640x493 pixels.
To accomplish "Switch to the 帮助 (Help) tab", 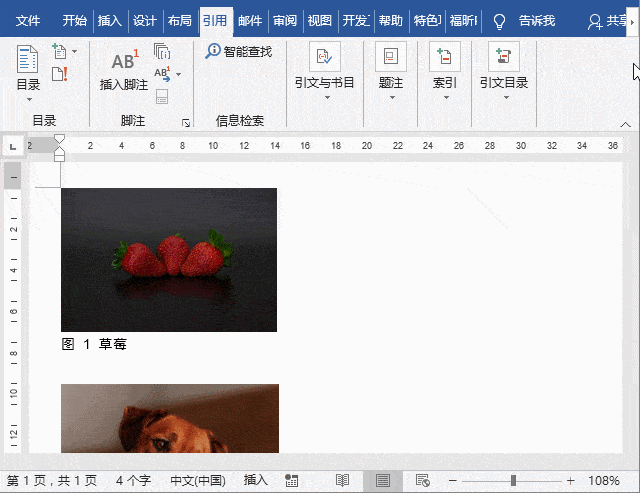I will (x=391, y=20).
